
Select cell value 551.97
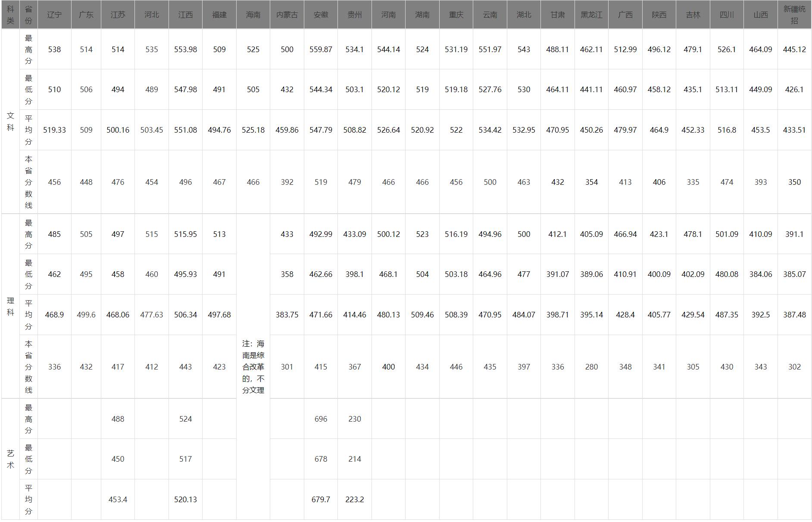click(x=490, y=50)
